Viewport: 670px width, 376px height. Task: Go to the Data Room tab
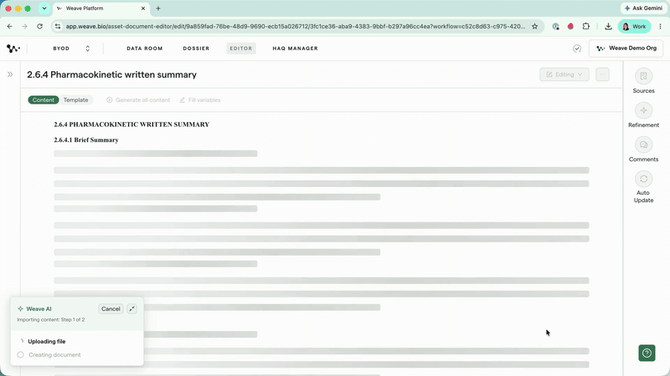(x=144, y=48)
